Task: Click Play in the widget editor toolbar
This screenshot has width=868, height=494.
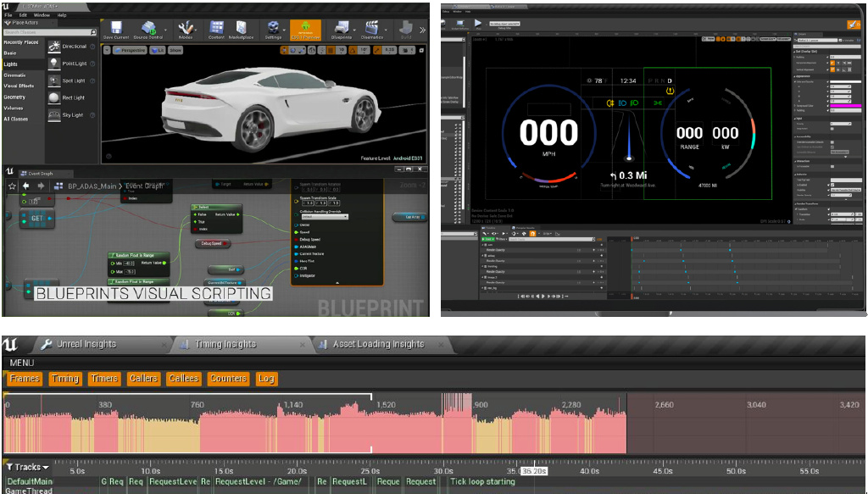Action: pyautogui.click(x=478, y=24)
